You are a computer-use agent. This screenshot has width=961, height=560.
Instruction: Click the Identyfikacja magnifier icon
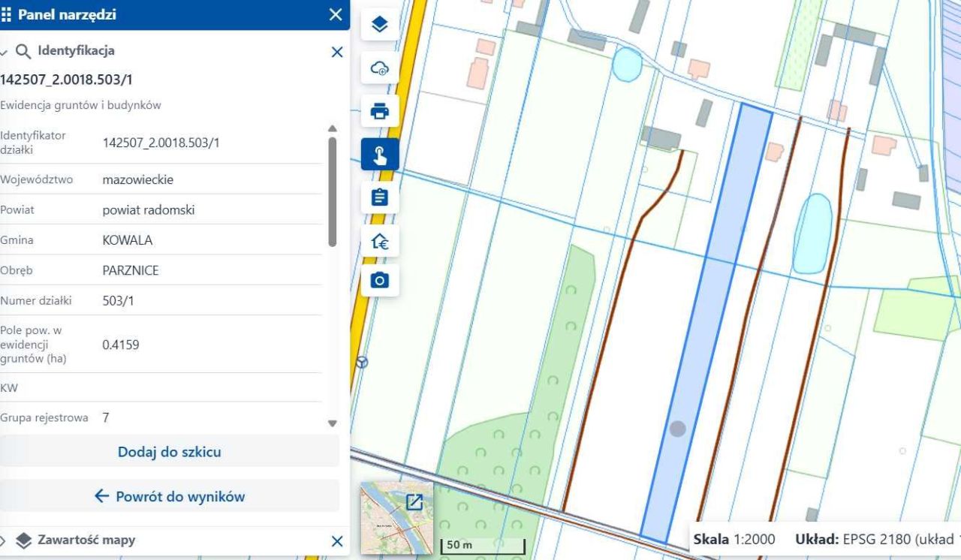coord(23,52)
